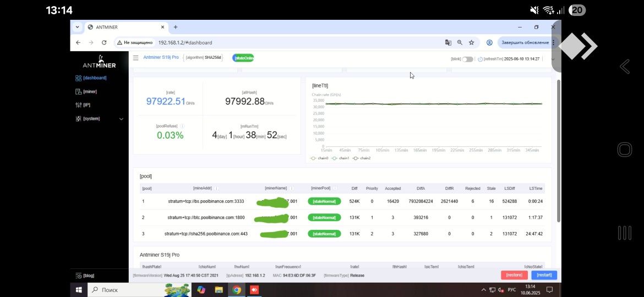644x297 pixels.
Task: Click the MAC address 94:E3:6D:DF:06:3F
Action: coord(299,275)
